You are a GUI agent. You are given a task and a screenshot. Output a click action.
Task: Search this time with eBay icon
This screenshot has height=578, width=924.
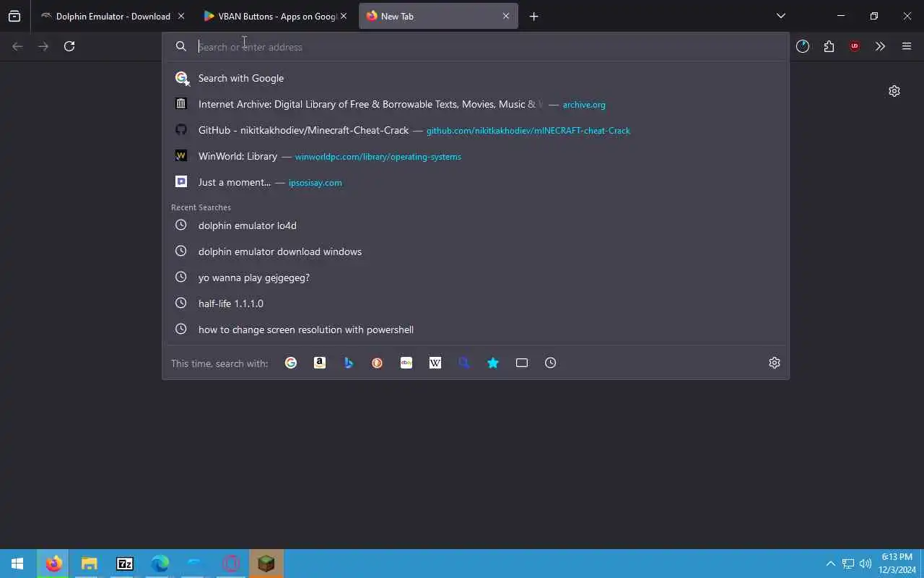tap(406, 363)
